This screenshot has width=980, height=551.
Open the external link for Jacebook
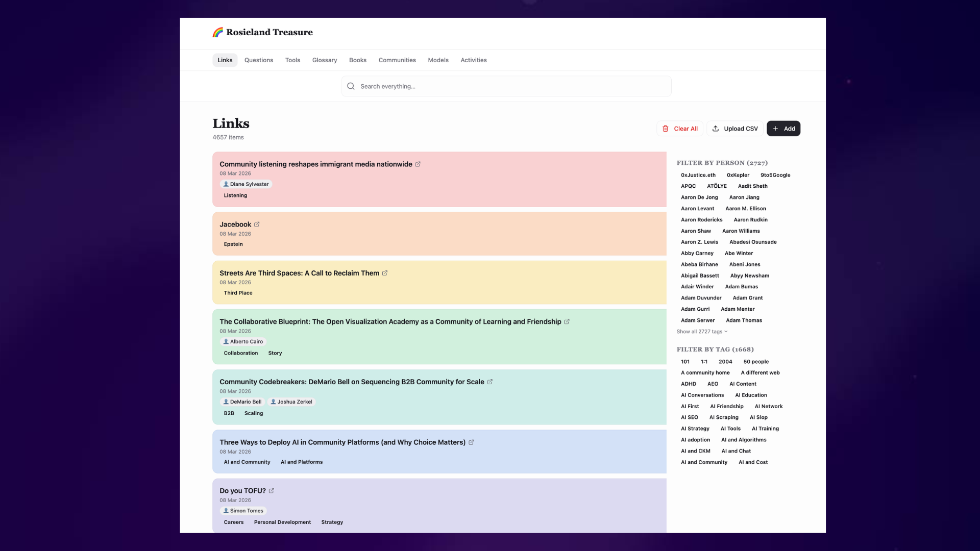(x=257, y=224)
